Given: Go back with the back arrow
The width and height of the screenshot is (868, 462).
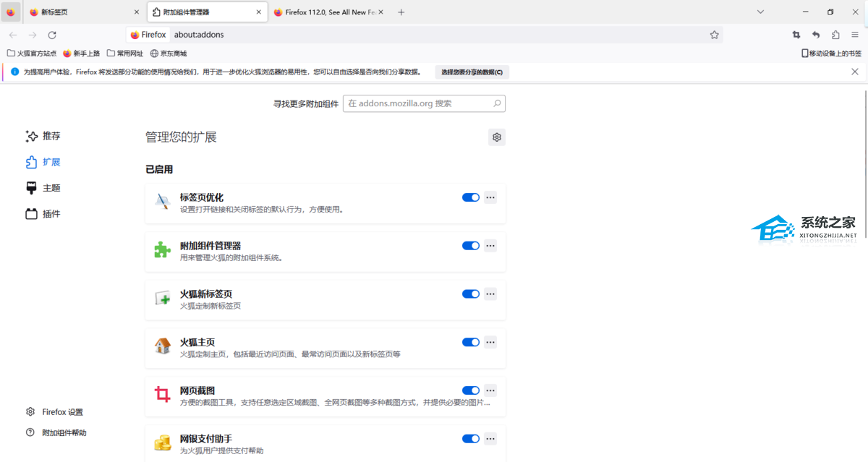Looking at the screenshot, I should coord(13,35).
